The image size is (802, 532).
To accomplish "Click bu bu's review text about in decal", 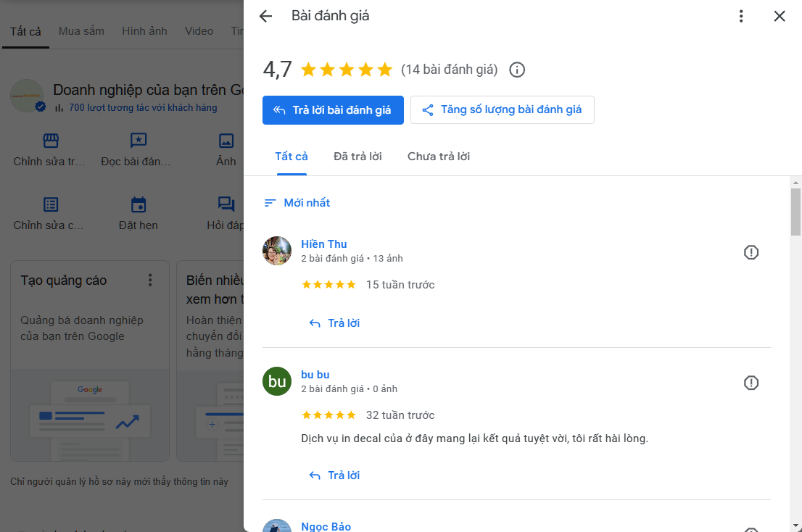I will click(474, 439).
